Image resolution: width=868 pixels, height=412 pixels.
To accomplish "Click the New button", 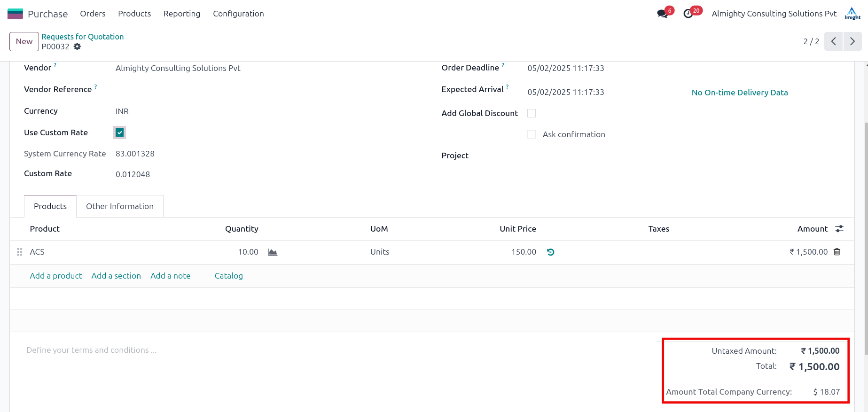I will (x=24, y=41).
